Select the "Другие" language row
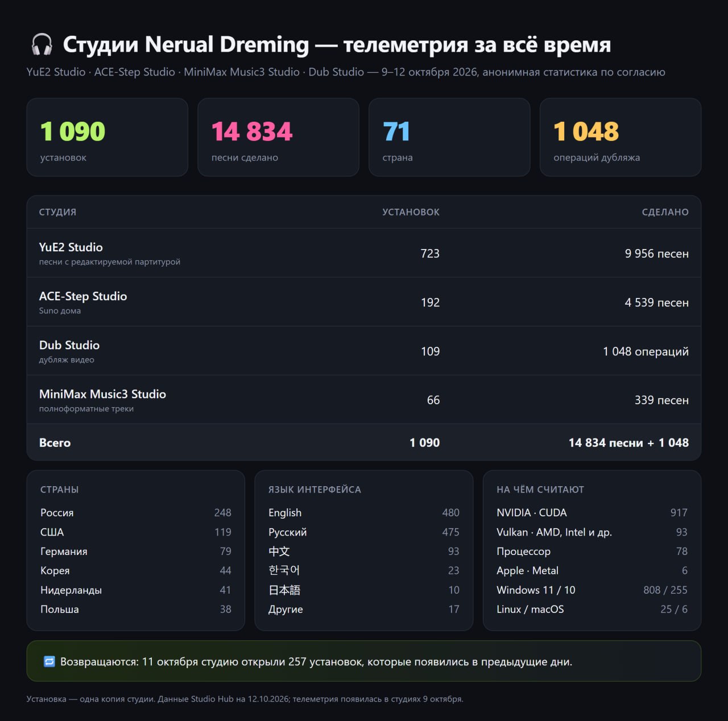728x721 pixels. [x=364, y=609]
